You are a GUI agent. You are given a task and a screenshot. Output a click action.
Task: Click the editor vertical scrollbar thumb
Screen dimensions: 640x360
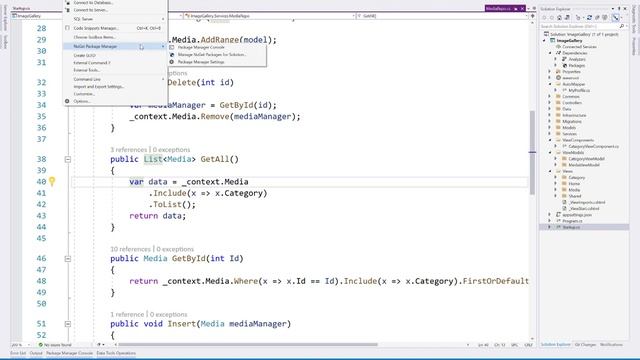coord(532,152)
